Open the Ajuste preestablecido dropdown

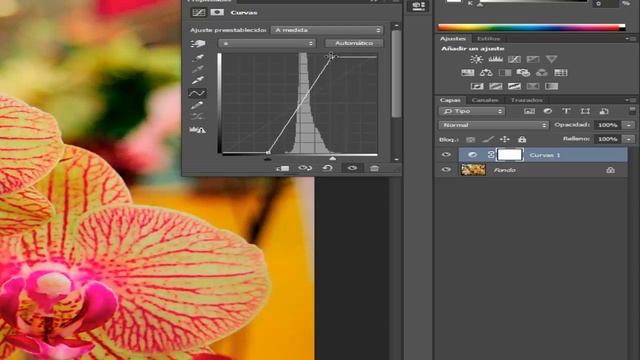(327, 30)
